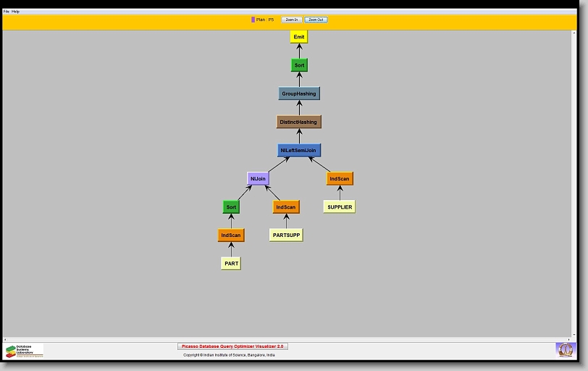Click the brown DistinctHashing node
588x371 pixels.
[298, 122]
